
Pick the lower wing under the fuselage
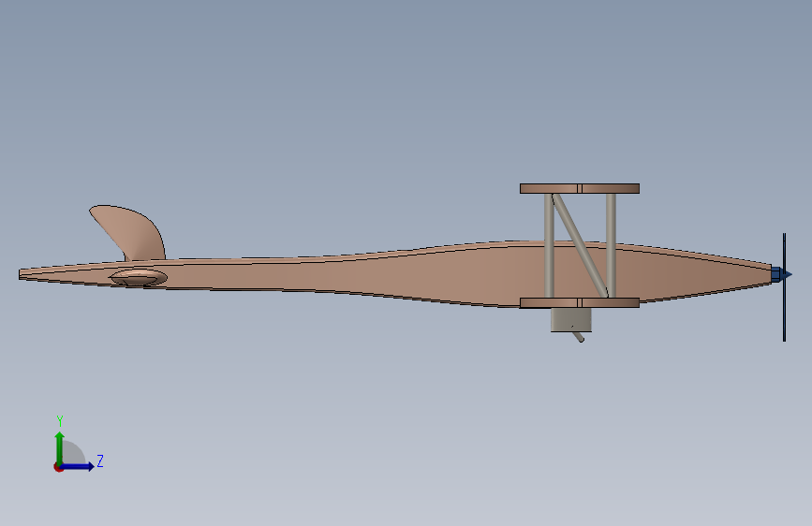click(580, 303)
